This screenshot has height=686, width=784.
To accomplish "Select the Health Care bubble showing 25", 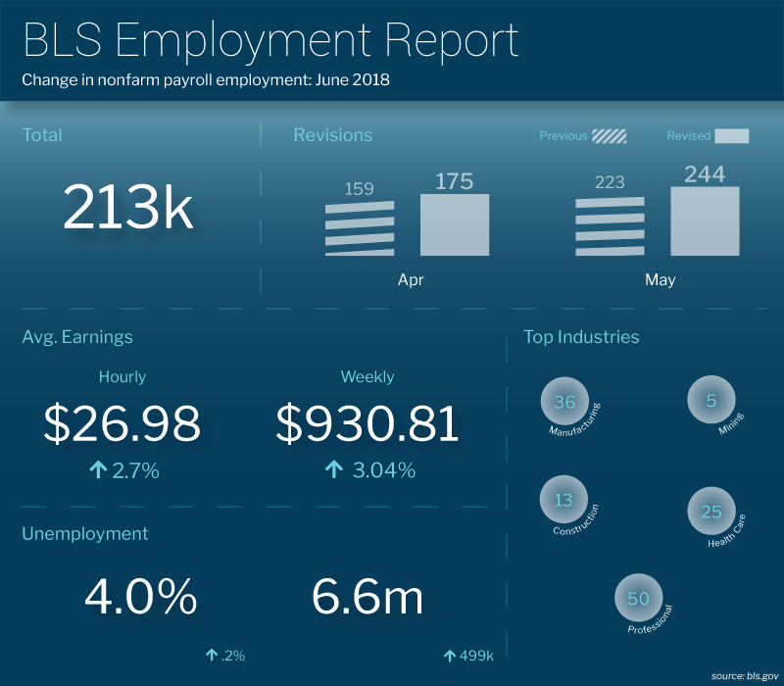I will pyautogui.click(x=711, y=511).
